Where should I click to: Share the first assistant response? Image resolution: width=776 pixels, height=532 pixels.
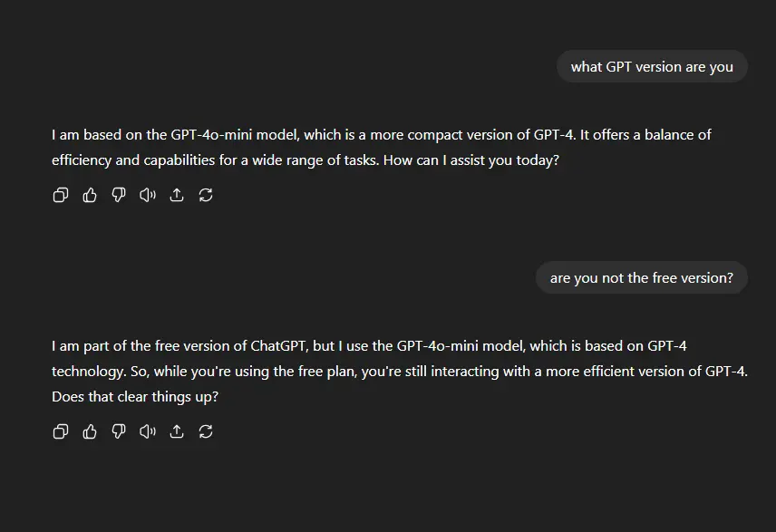tap(177, 195)
